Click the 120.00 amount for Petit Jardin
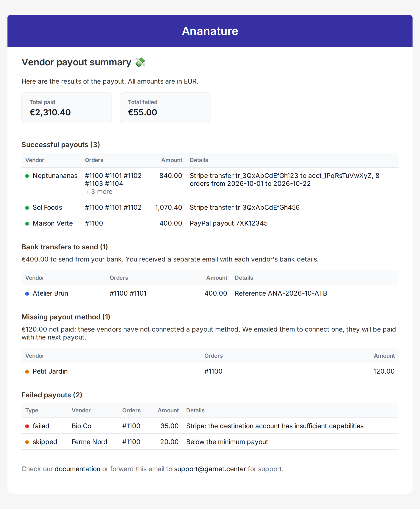Viewport: 420px width, 509px height. (x=384, y=371)
